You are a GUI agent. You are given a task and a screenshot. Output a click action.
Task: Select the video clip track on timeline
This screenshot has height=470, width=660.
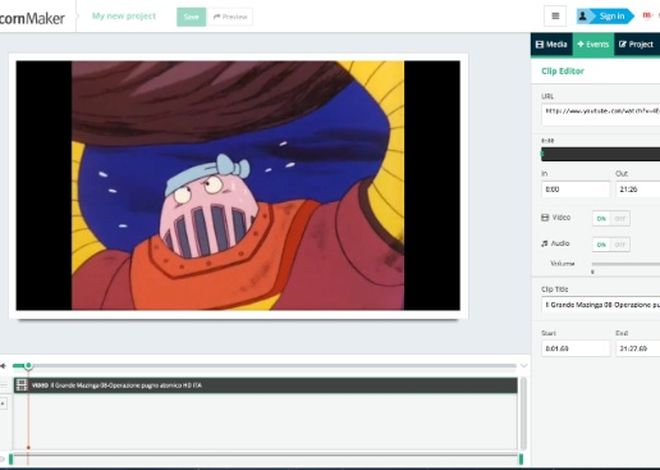pyautogui.click(x=266, y=385)
